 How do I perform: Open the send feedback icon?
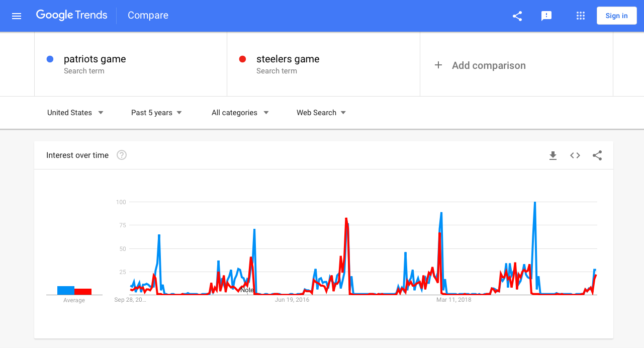click(546, 16)
